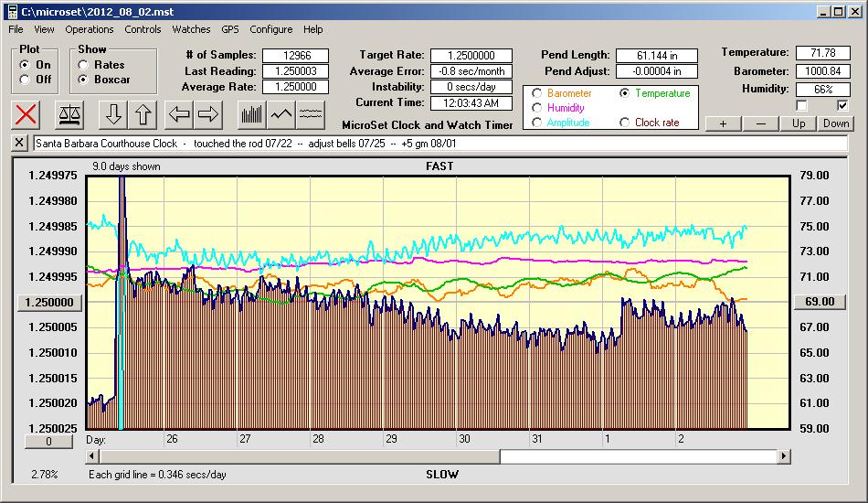Click the Average Rate field
The image size is (868, 503).
[x=296, y=86]
